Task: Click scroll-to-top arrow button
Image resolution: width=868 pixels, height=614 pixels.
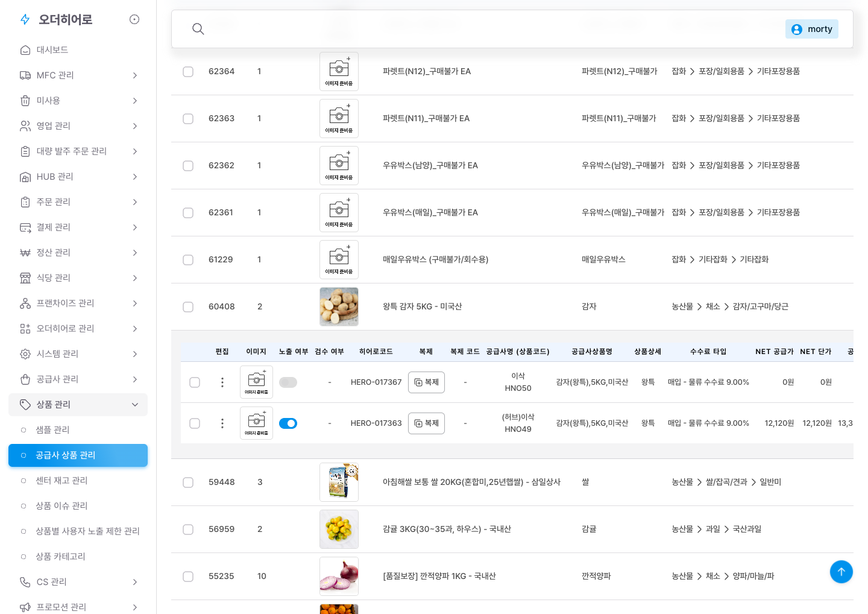Action: 841,572
